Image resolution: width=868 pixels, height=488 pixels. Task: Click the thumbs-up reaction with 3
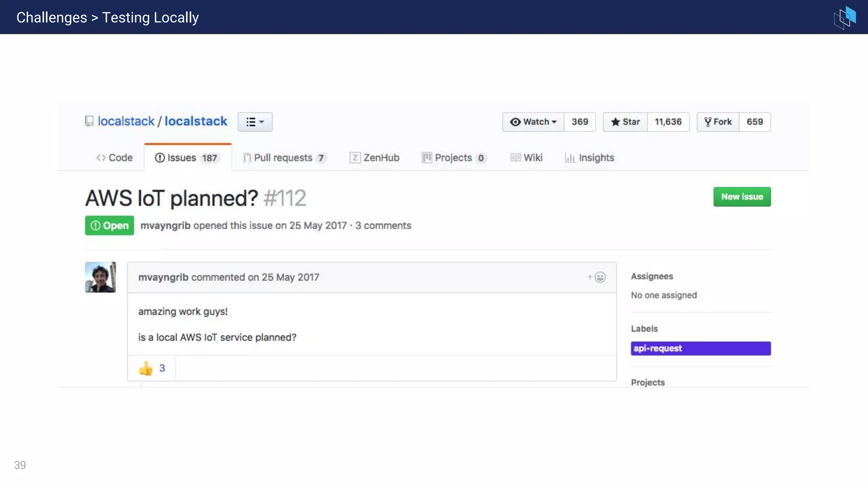(152, 368)
